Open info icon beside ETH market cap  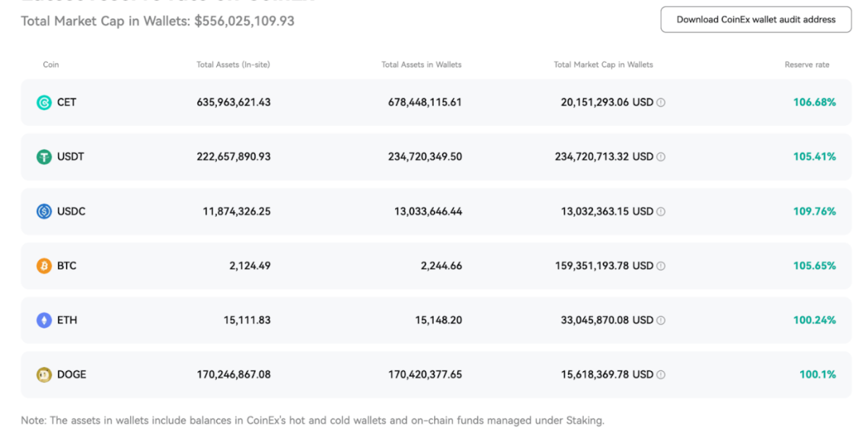pyautogui.click(x=660, y=320)
